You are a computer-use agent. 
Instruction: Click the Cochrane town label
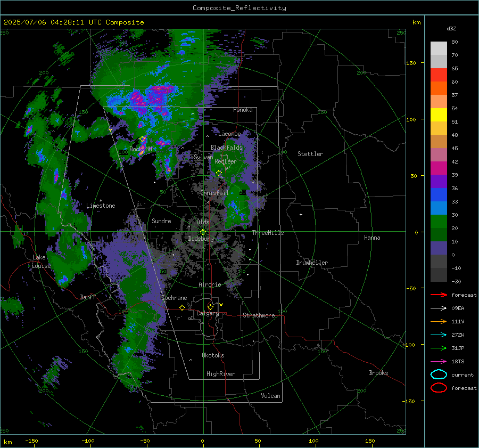174,298
